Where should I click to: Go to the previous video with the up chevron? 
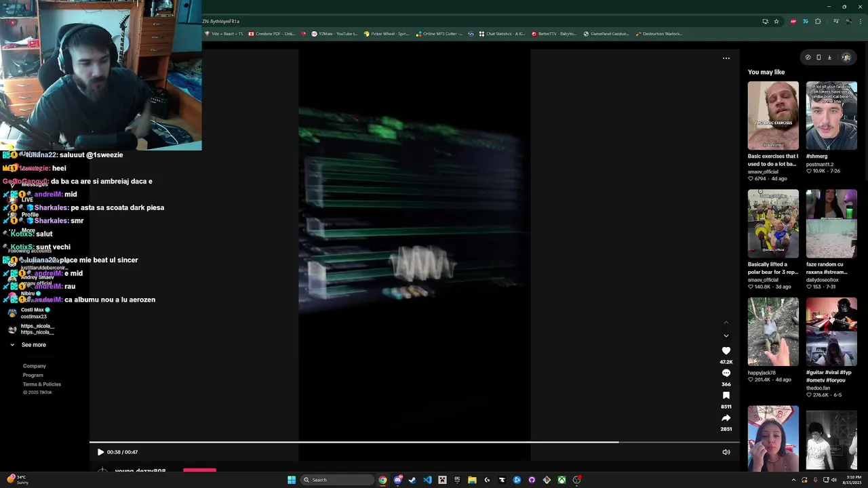click(726, 323)
